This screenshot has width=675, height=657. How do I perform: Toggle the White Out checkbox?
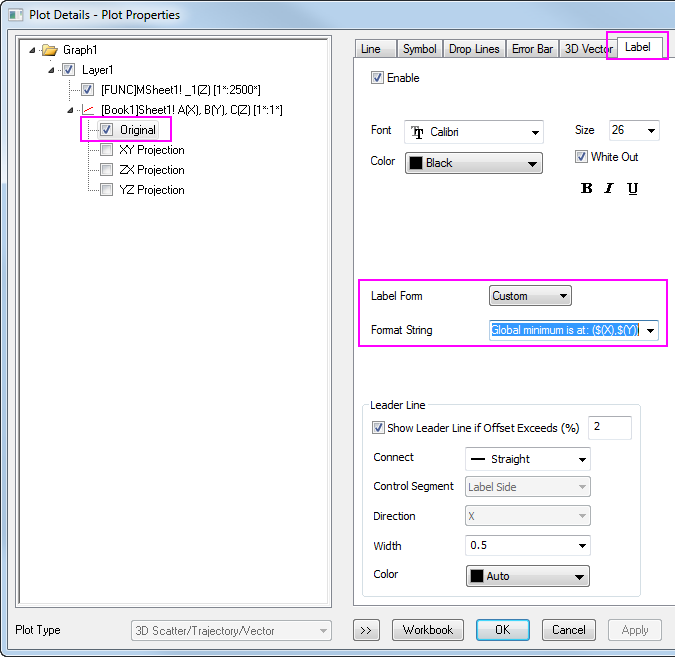click(582, 157)
